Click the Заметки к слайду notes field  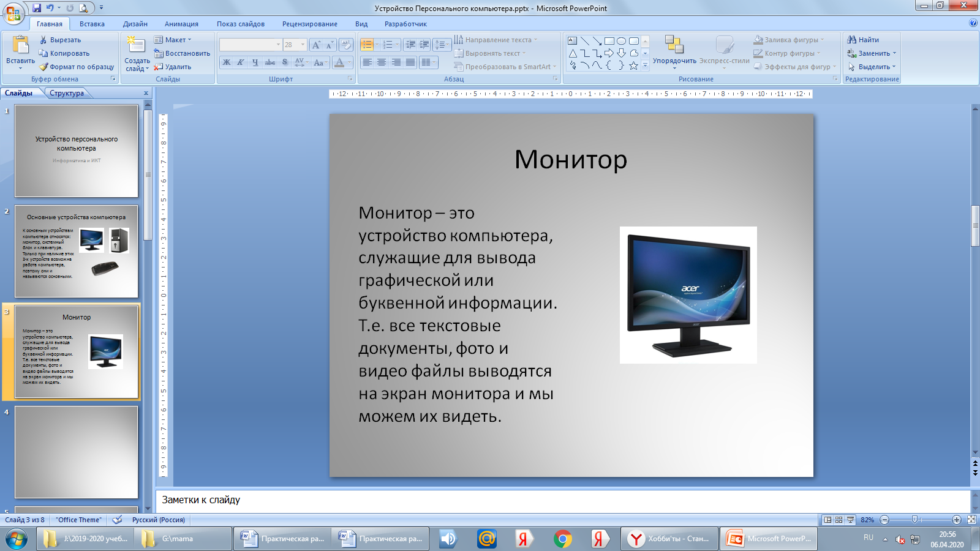[x=562, y=500]
